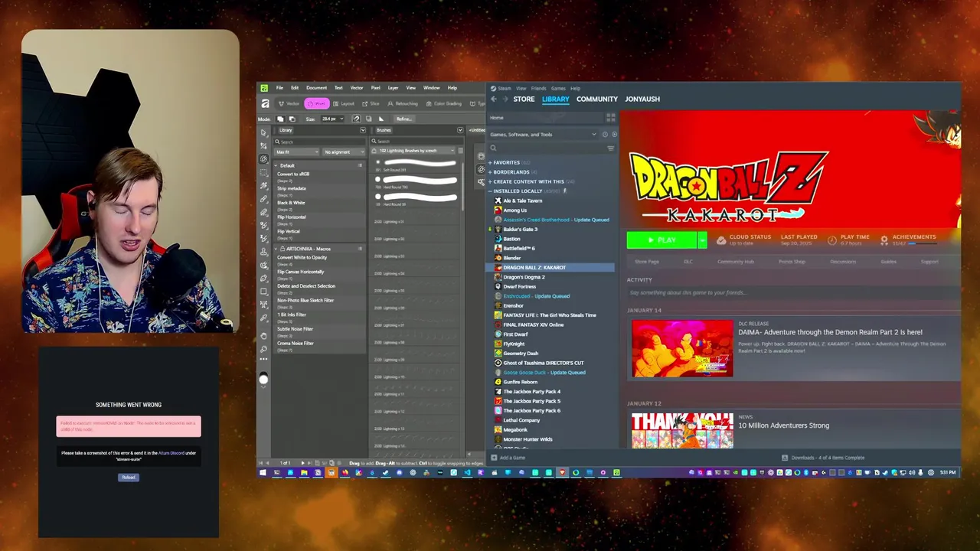The height and width of the screenshot is (551, 980).
Task: Click the Reload button in error panel
Action: pyautogui.click(x=129, y=478)
